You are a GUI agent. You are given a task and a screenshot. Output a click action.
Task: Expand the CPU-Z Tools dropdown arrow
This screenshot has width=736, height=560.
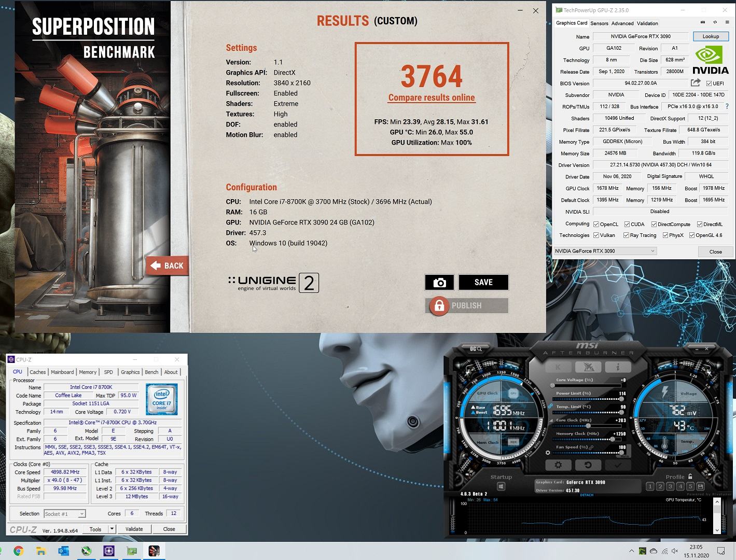point(112,529)
